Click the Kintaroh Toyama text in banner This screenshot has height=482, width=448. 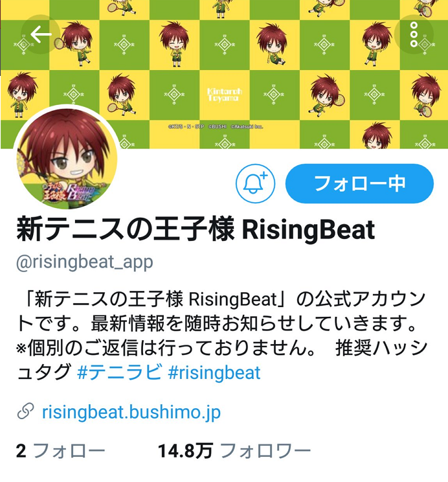click(x=225, y=95)
